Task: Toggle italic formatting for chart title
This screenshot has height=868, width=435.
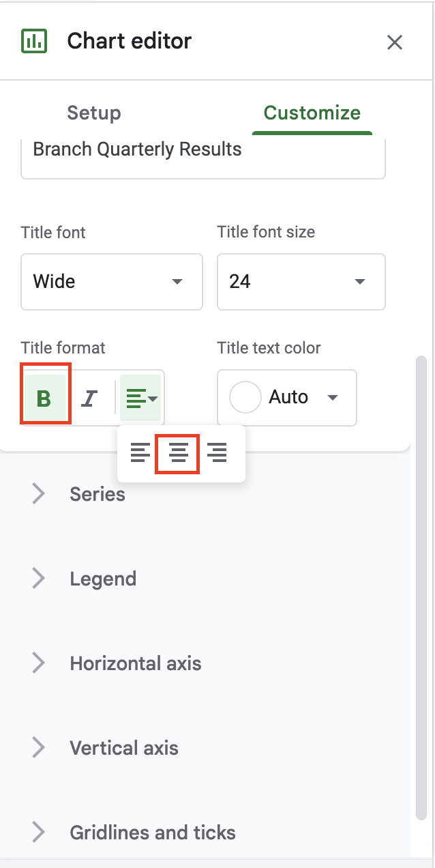Action: point(89,398)
